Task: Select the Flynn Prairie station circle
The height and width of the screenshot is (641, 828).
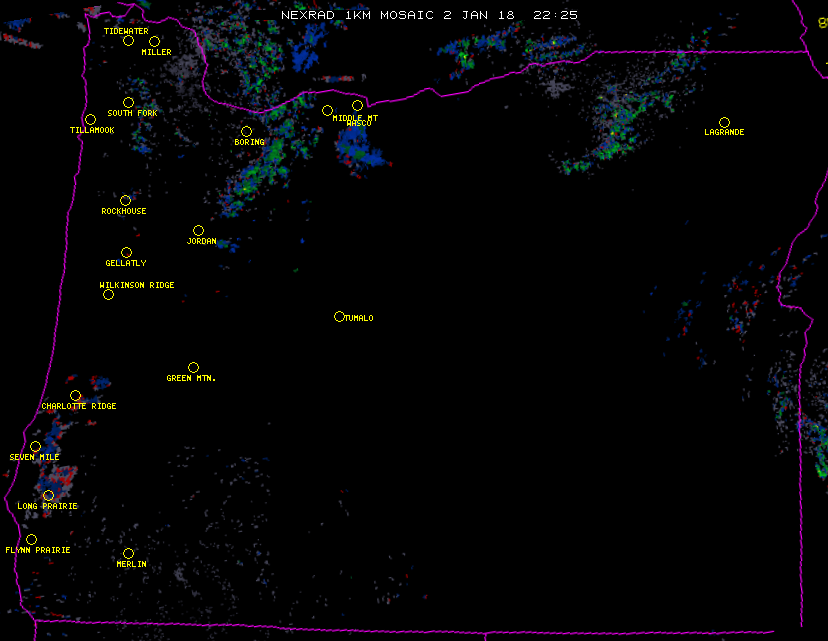Action: [31, 540]
